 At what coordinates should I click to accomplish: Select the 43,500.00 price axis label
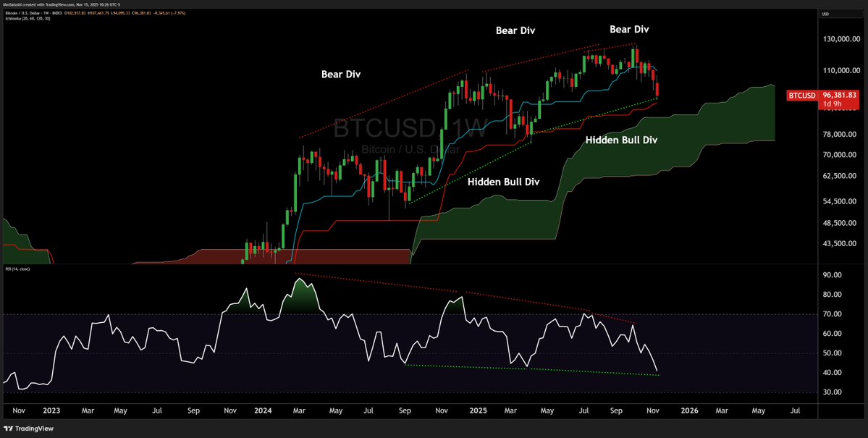tap(840, 244)
